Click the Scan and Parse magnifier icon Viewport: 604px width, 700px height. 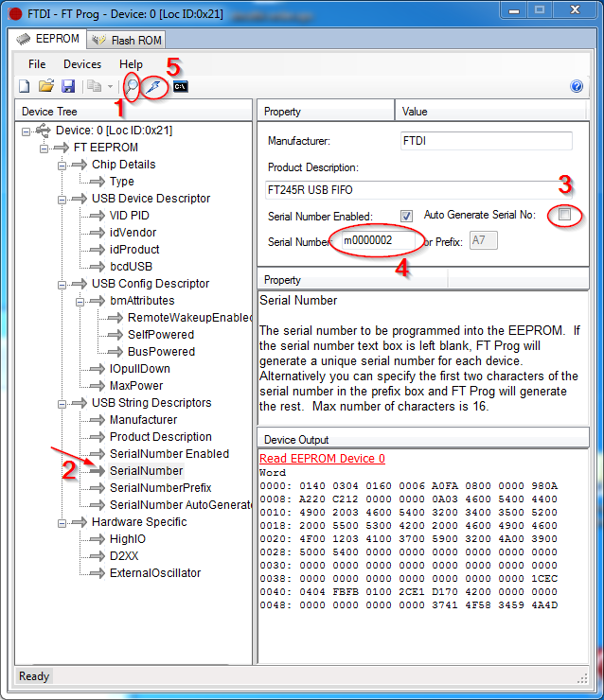click(x=132, y=86)
